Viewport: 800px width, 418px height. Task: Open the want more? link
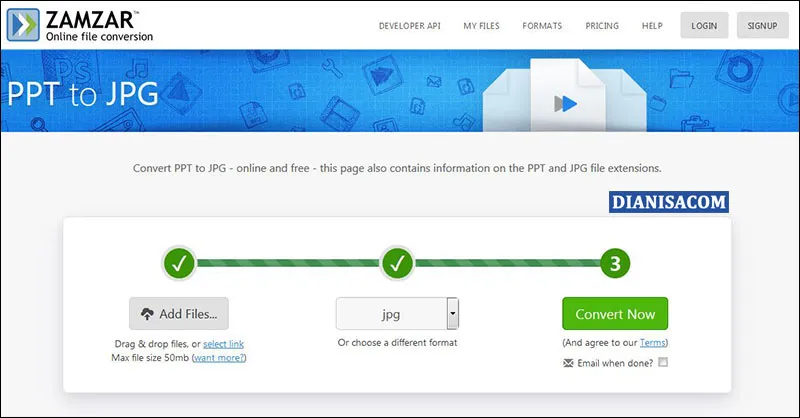[219, 357]
